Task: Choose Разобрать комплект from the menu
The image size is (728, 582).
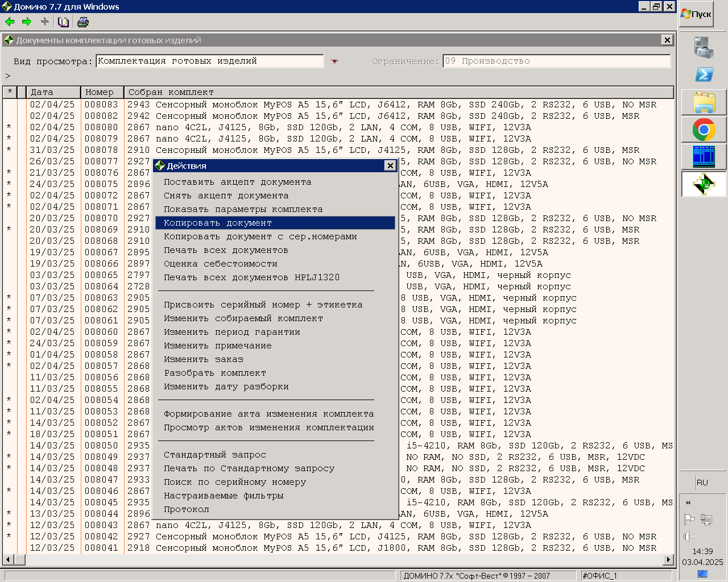Action: point(215,373)
